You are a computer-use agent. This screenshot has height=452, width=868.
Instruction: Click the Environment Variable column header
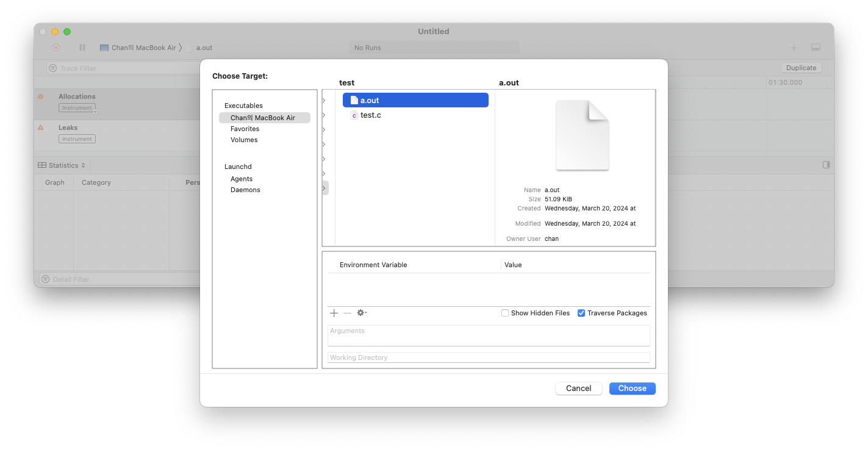373,265
